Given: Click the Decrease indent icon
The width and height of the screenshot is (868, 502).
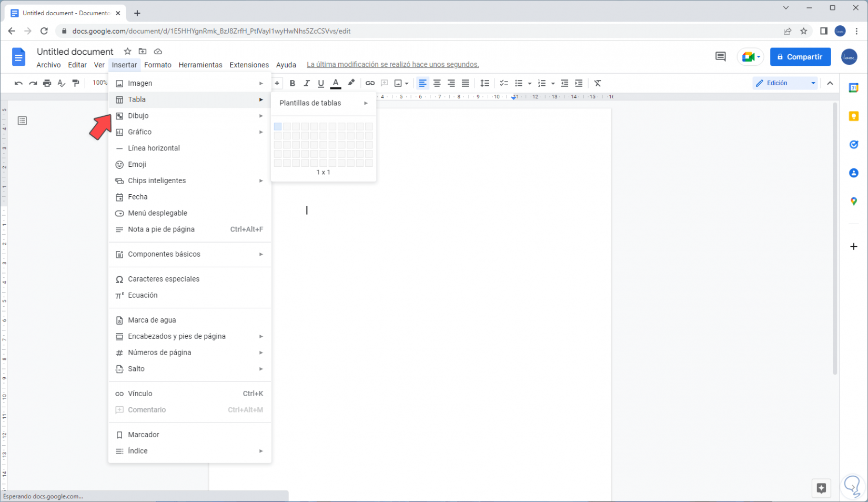Looking at the screenshot, I should pyautogui.click(x=564, y=83).
